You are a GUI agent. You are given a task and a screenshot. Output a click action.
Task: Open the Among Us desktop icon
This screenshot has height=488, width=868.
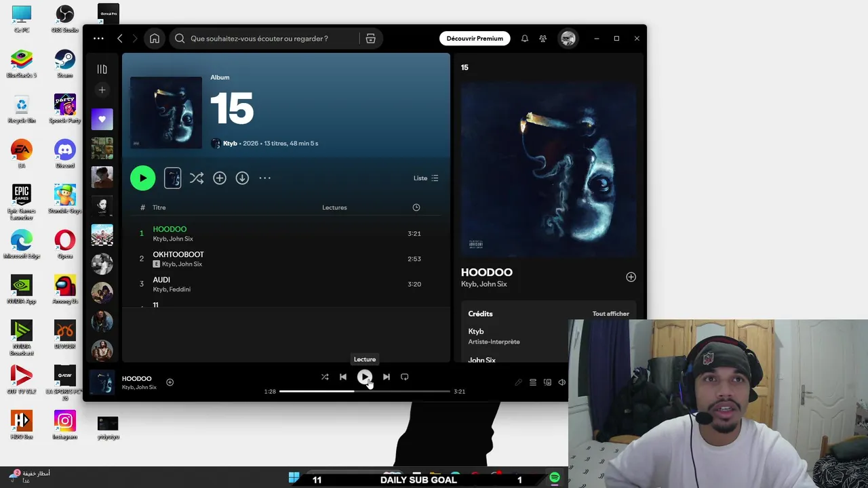65,289
